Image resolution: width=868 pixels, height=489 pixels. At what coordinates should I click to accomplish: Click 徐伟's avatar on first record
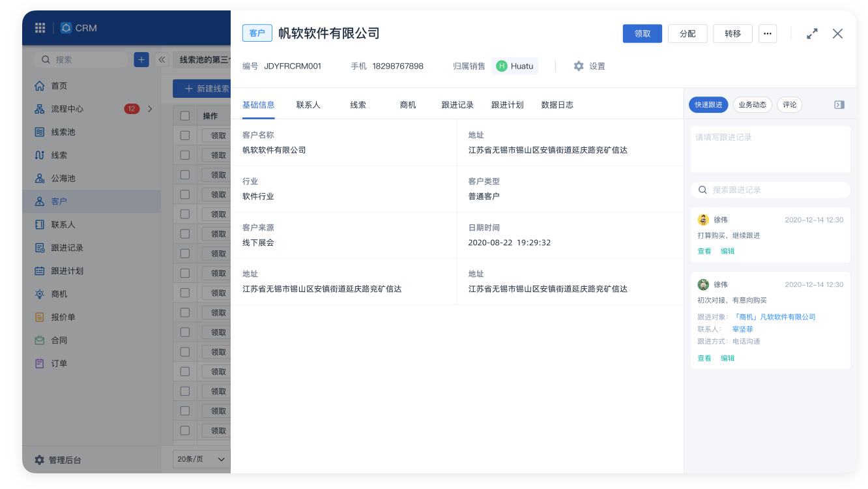pyautogui.click(x=703, y=220)
